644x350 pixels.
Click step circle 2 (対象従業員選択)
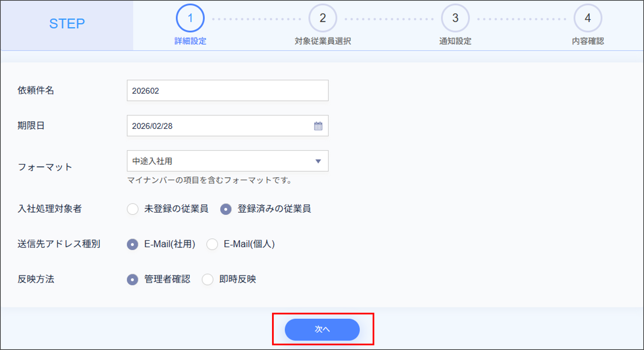323,17
